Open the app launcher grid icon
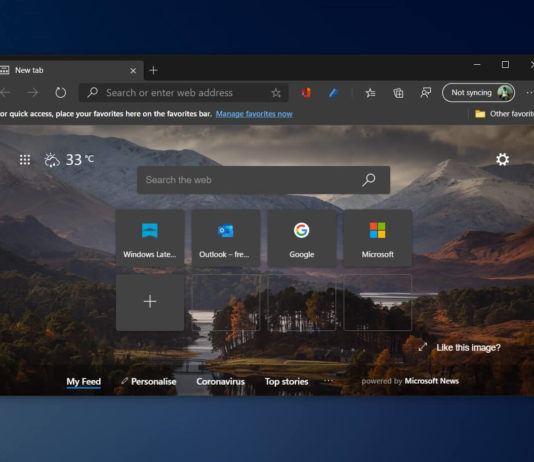Screen dimensions: 534x462 point(25,160)
